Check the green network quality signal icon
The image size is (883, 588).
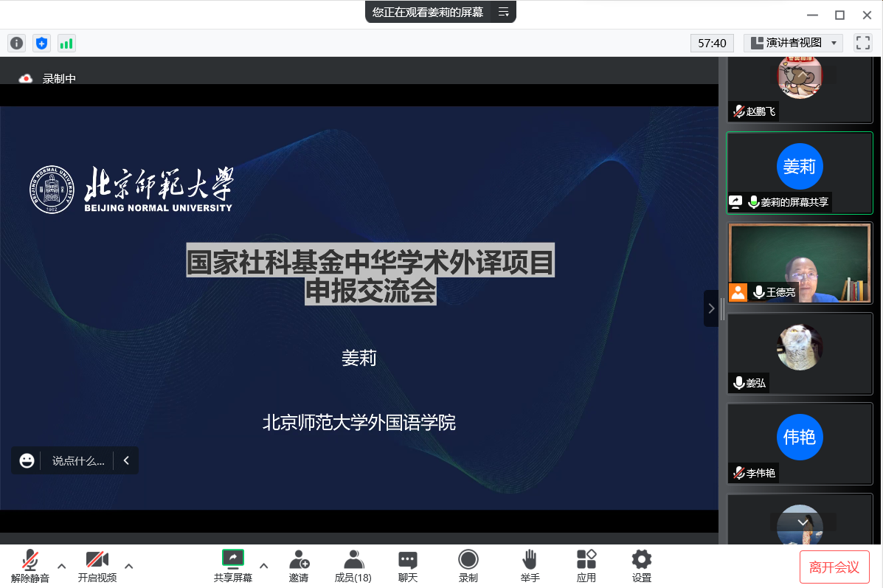66,43
